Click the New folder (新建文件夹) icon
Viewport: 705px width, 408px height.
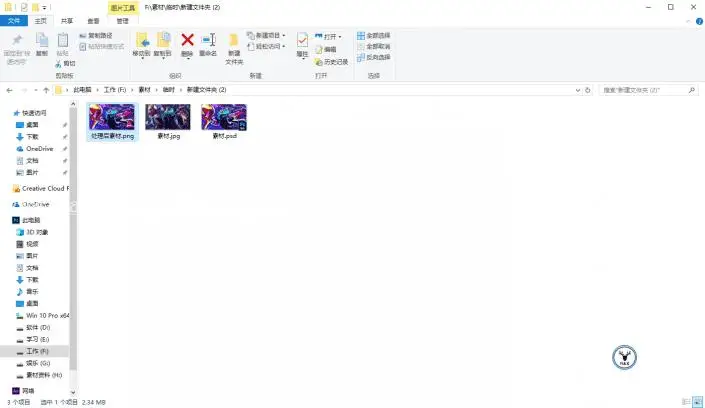[234, 40]
